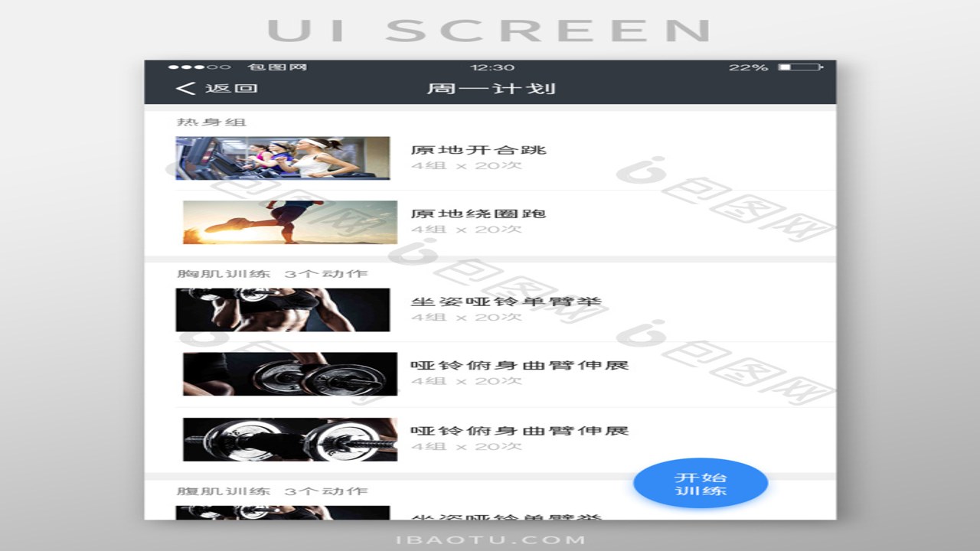Click the signal strength dots
Image resolution: width=980 pixels, height=551 pixels.
(x=199, y=67)
